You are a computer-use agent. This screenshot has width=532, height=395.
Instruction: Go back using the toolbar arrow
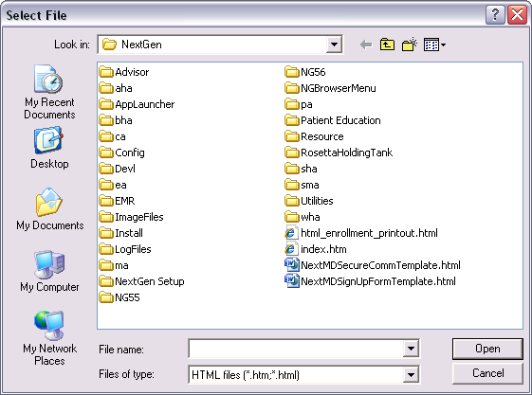point(366,45)
